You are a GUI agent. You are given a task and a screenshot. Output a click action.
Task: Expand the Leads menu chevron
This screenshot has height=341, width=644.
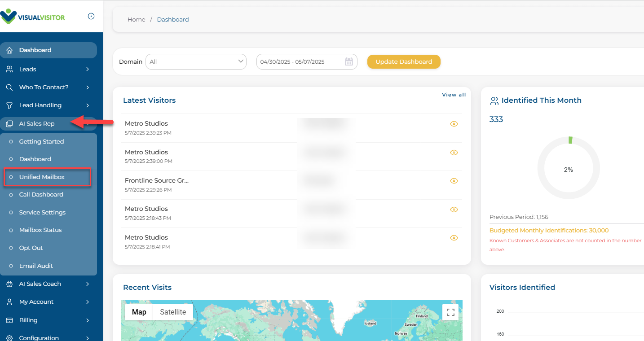[x=88, y=69]
